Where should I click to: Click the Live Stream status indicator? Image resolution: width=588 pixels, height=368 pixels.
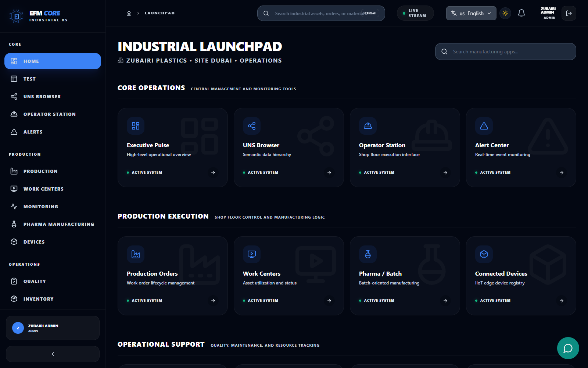click(x=415, y=13)
